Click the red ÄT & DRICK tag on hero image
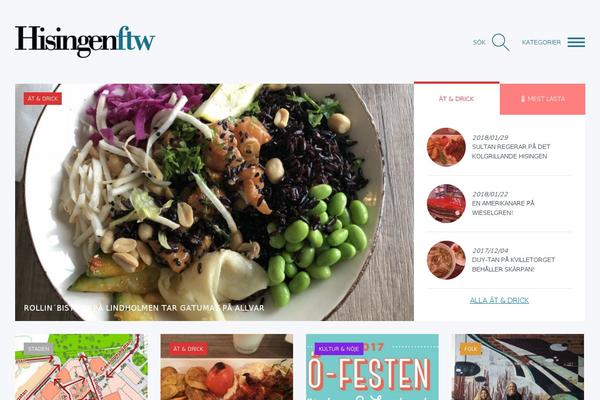The height and width of the screenshot is (400, 600). coord(42,98)
